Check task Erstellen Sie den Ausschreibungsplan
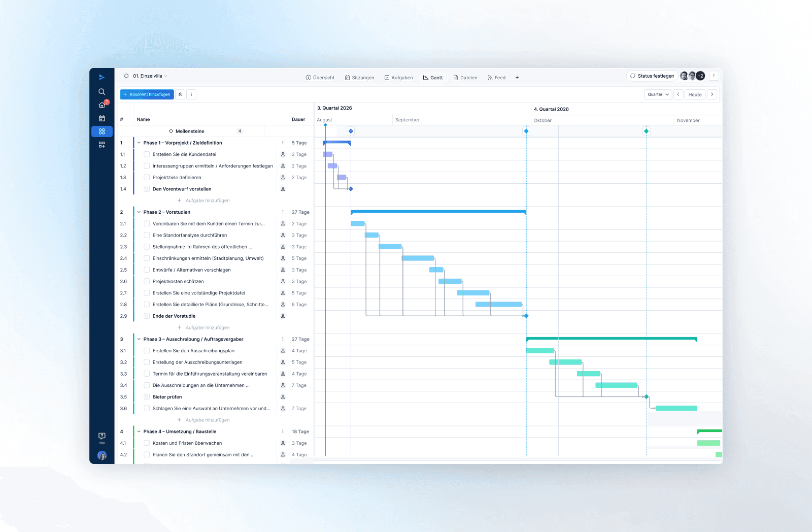 [x=147, y=351]
